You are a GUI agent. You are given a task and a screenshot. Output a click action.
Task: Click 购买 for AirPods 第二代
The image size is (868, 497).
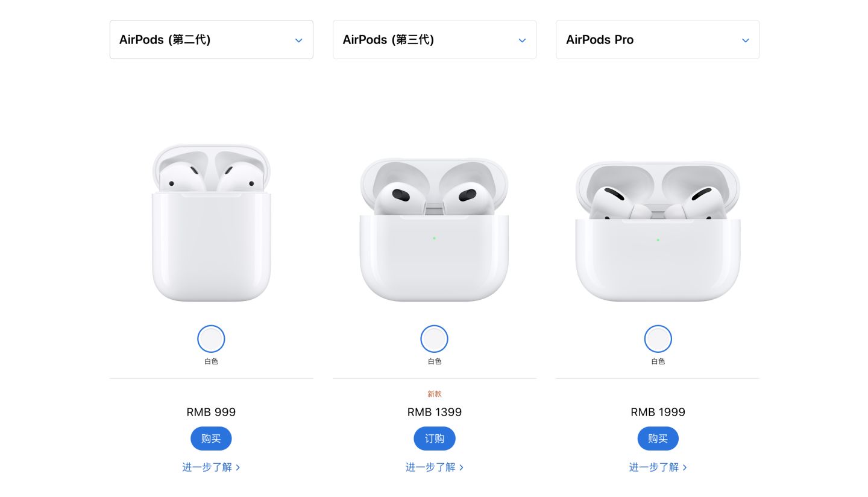(211, 438)
